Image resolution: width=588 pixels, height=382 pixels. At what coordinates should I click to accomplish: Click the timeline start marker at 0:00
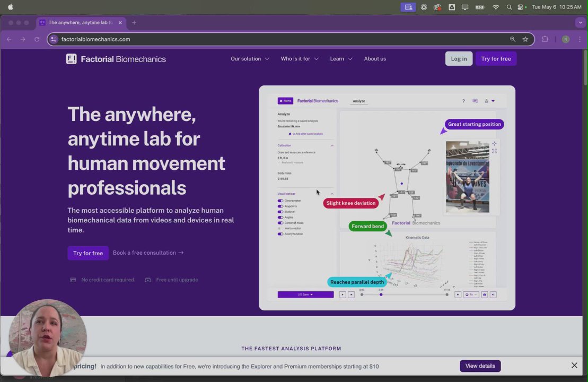tap(362, 294)
